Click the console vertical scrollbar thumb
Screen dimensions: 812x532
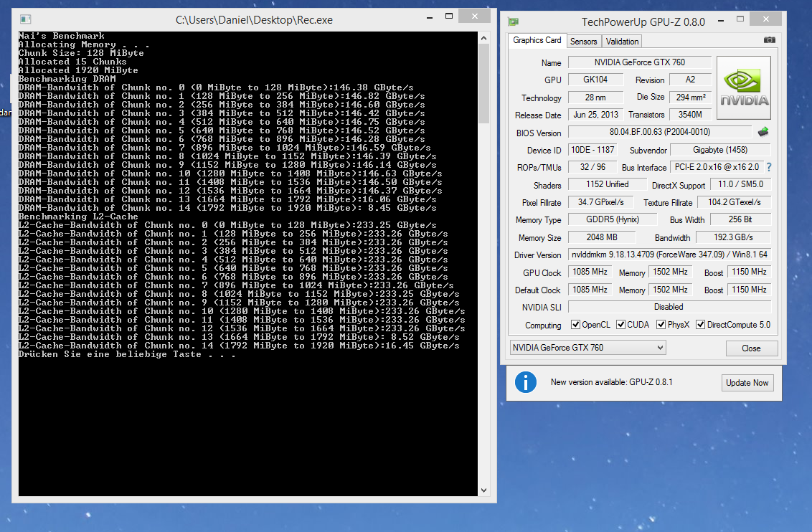point(483,83)
